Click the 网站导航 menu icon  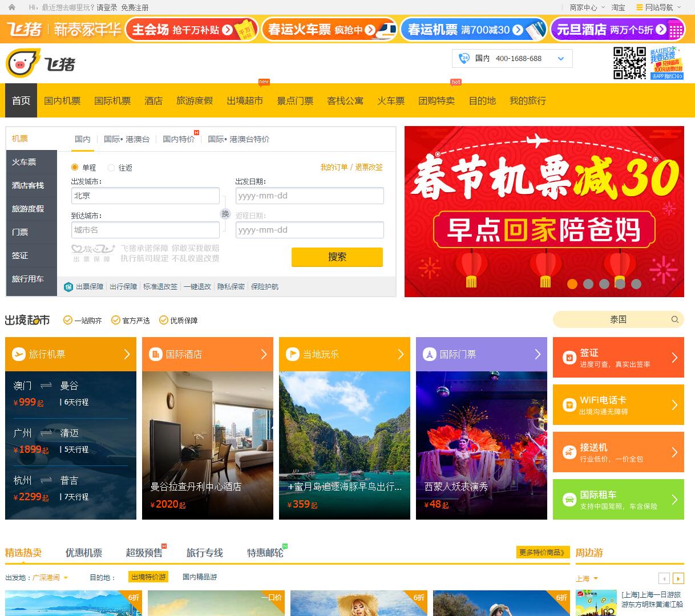click(x=640, y=7)
